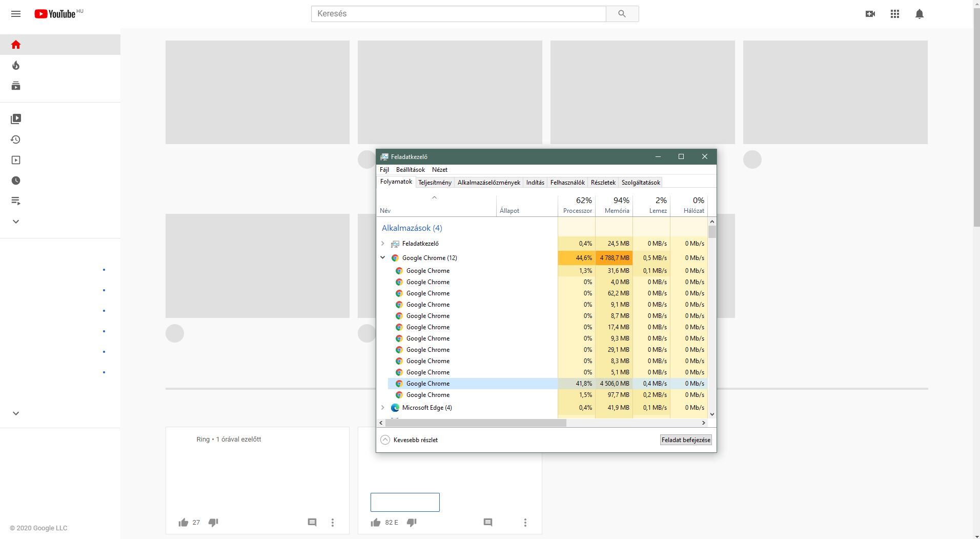Select the Chrome process using 62,2 MB
The width and height of the screenshot is (980, 539).
click(x=547, y=293)
